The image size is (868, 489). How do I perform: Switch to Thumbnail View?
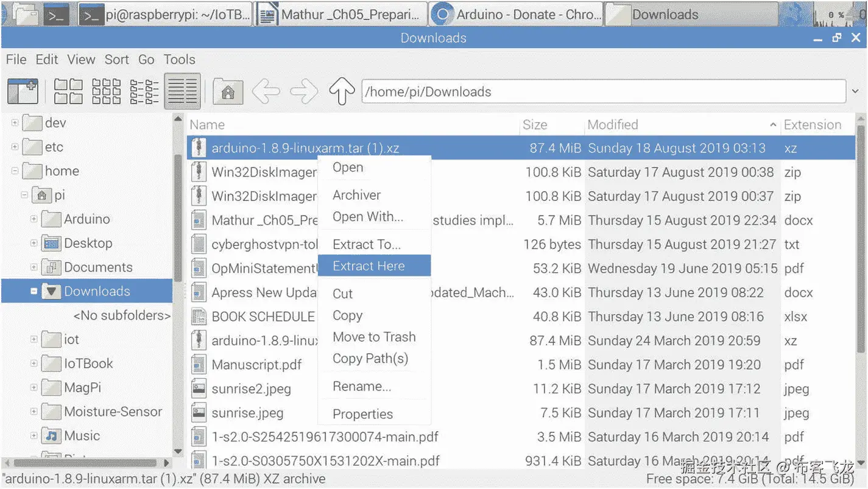[107, 92]
